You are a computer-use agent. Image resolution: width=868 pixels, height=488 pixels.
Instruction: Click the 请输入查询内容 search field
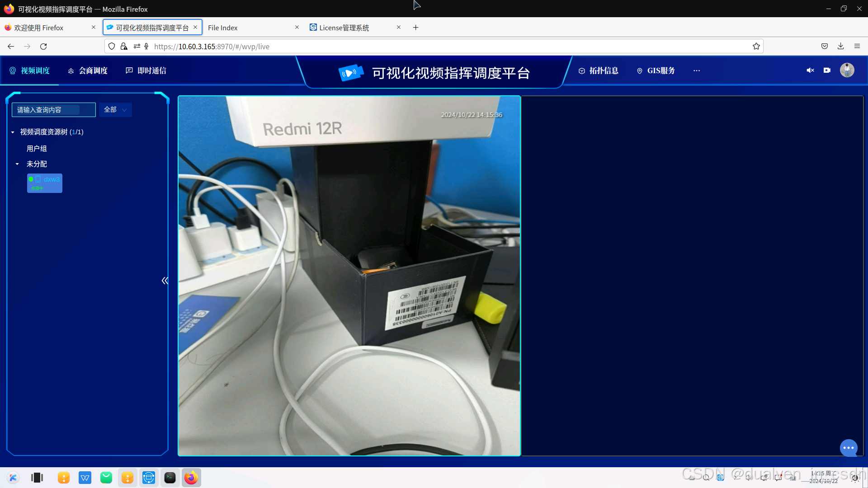click(x=53, y=109)
